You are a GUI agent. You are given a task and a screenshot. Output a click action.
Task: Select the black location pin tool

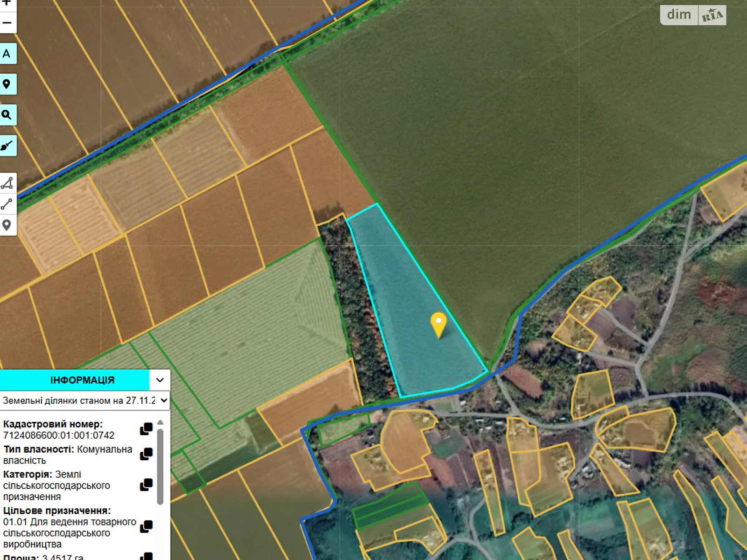7,84
